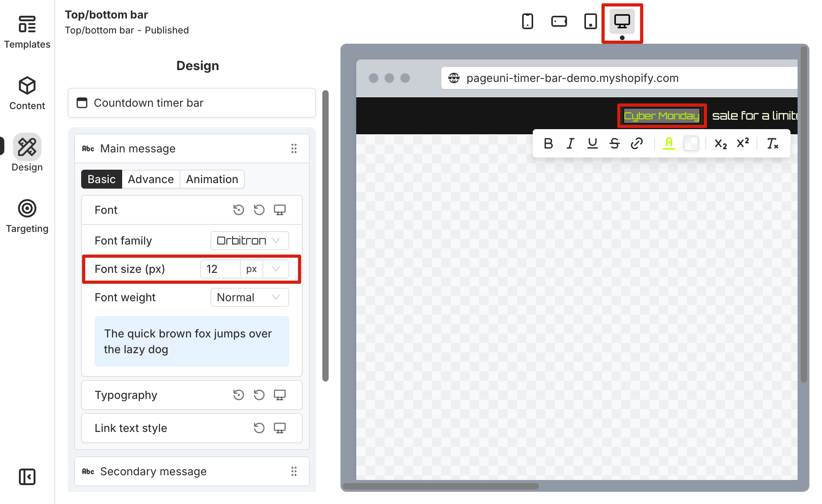This screenshot has height=504, width=822.
Task: Apply subscript formatting
Action: (x=721, y=144)
